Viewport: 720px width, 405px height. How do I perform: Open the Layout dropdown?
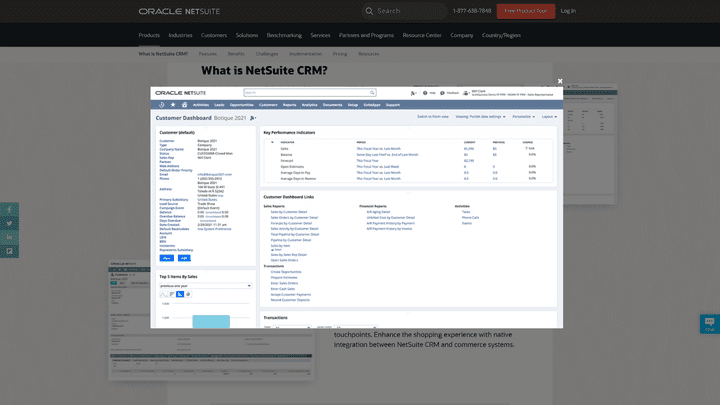coord(549,117)
